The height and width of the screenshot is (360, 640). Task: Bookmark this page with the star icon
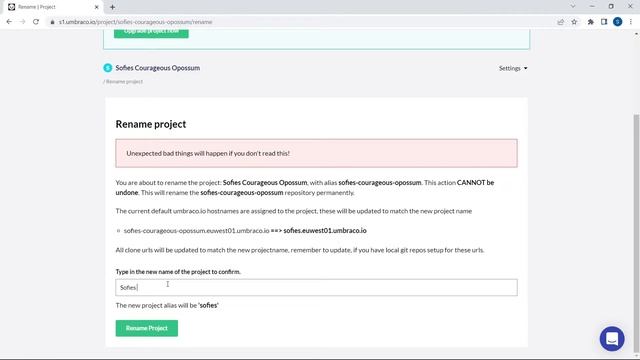tap(574, 22)
